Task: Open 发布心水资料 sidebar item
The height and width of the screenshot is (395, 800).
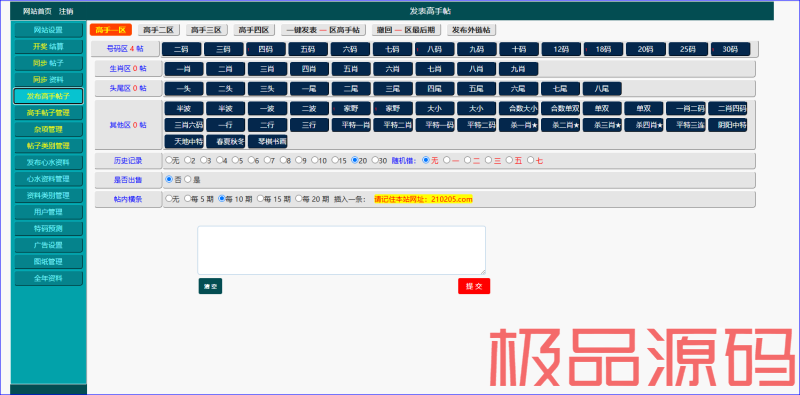Action: (48, 162)
